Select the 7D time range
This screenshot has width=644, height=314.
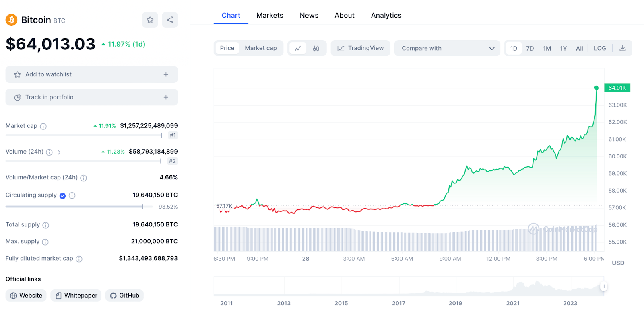(x=530, y=48)
